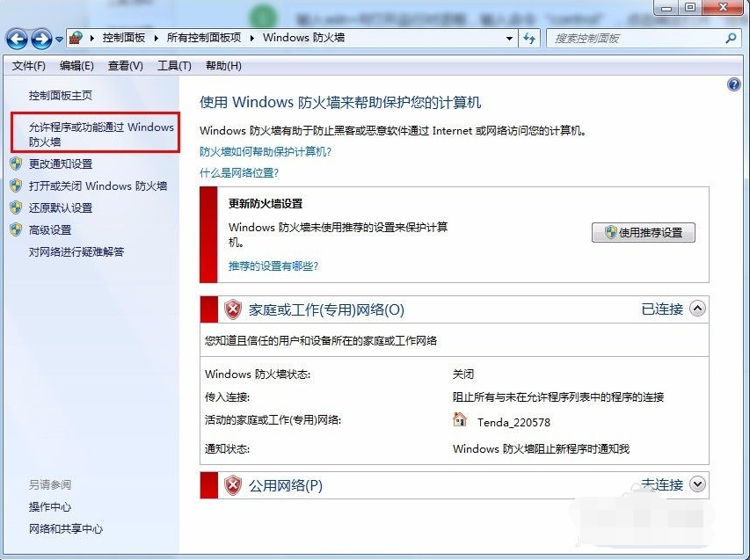
Task: Click red shield icon beside 公用网络(P)
Action: [x=233, y=485]
